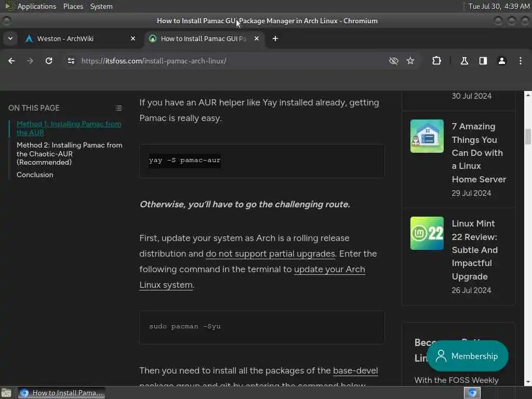Image resolution: width=532 pixels, height=399 pixels.
Task: Open the 'update your Arch Linux system' link
Action: pyautogui.click(x=252, y=277)
